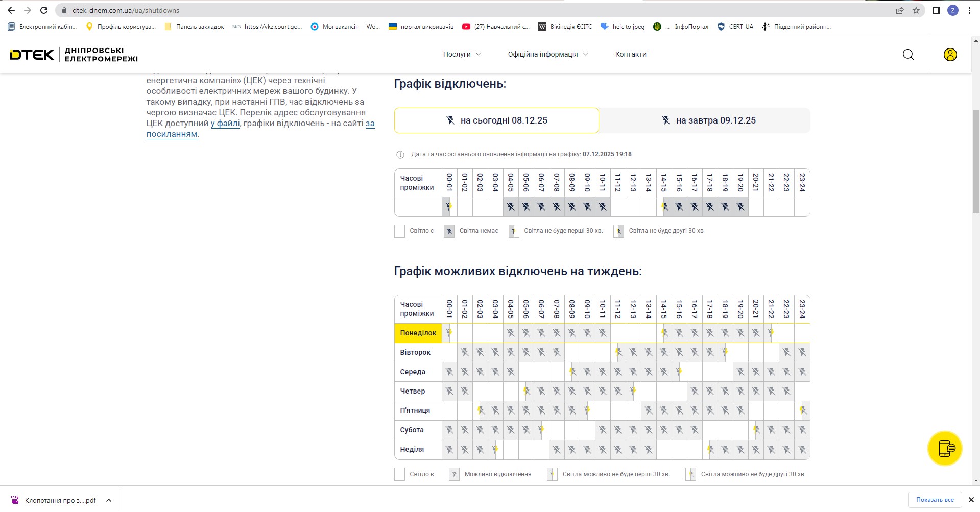Click the browser address bar URL

pyautogui.click(x=126, y=10)
